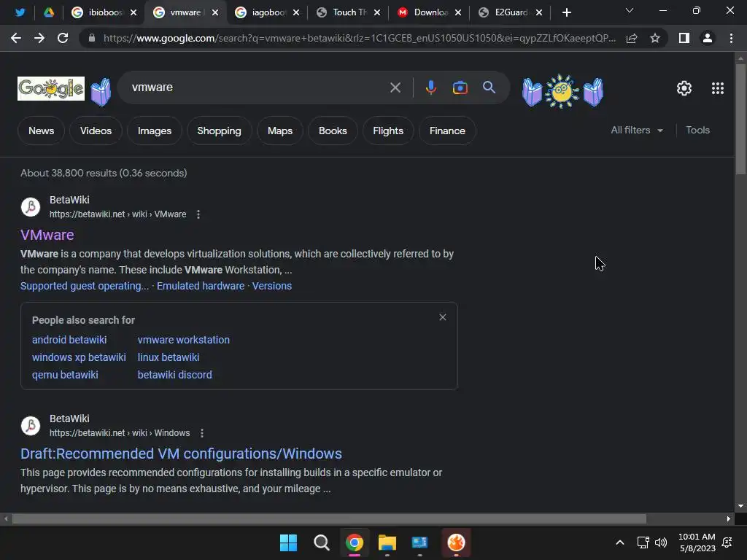Go forward one page
Image resolution: width=747 pixels, height=560 pixels.
point(39,38)
